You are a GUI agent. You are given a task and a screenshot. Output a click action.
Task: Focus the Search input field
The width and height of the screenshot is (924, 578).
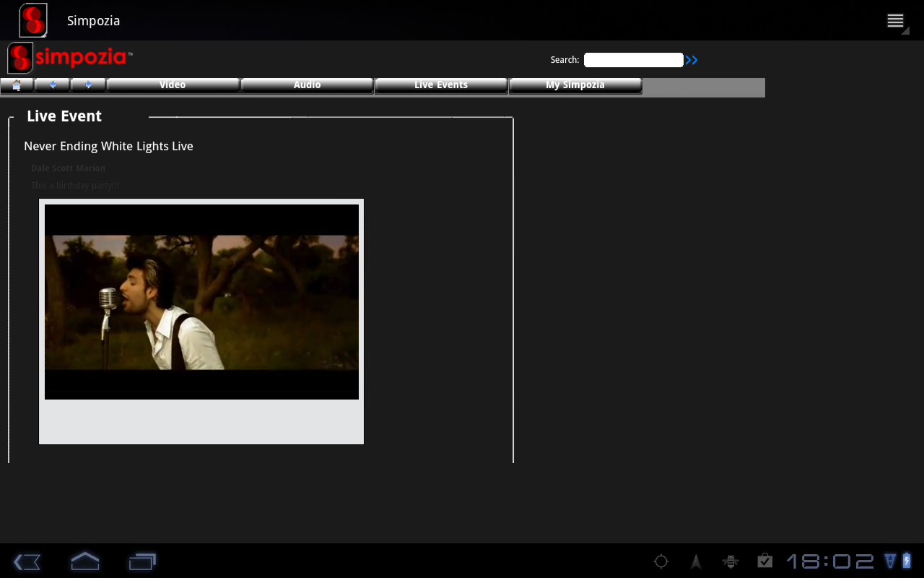(633, 60)
